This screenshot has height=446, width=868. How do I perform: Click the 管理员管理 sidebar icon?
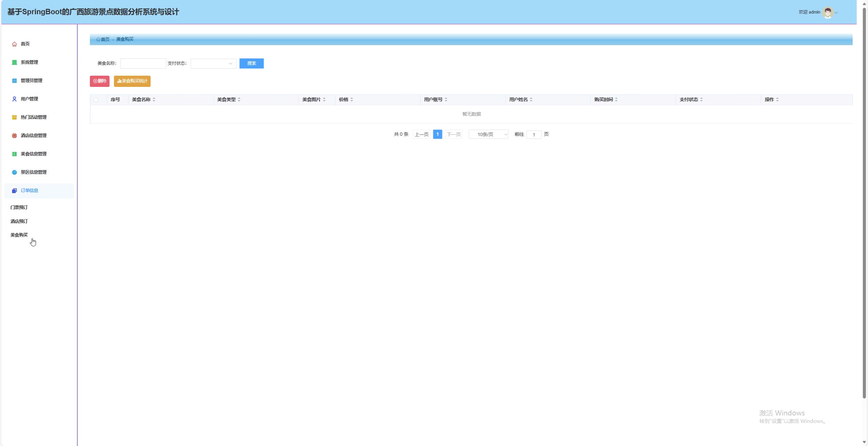14,81
